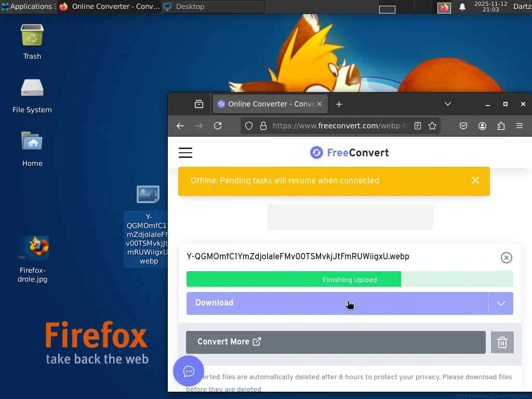
Task: Click the Firefox tray icon in top panel
Action: [x=444, y=7]
